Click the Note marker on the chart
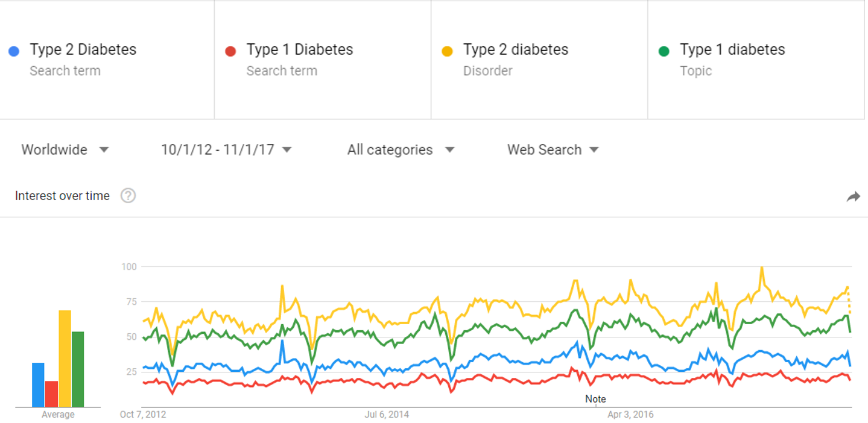This screenshot has width=868, height=423. pos(595,399)
